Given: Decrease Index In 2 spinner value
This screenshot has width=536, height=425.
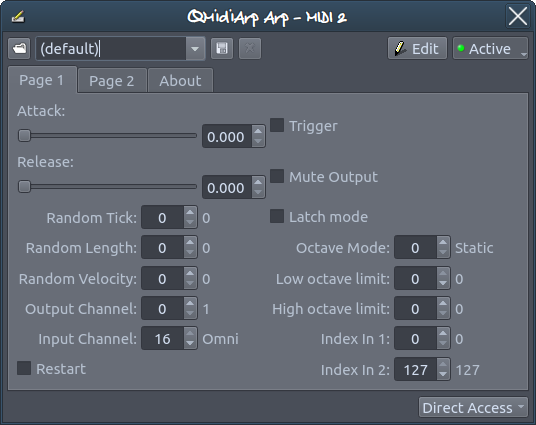Looking at the screenshot, I should tap(443, 374).
